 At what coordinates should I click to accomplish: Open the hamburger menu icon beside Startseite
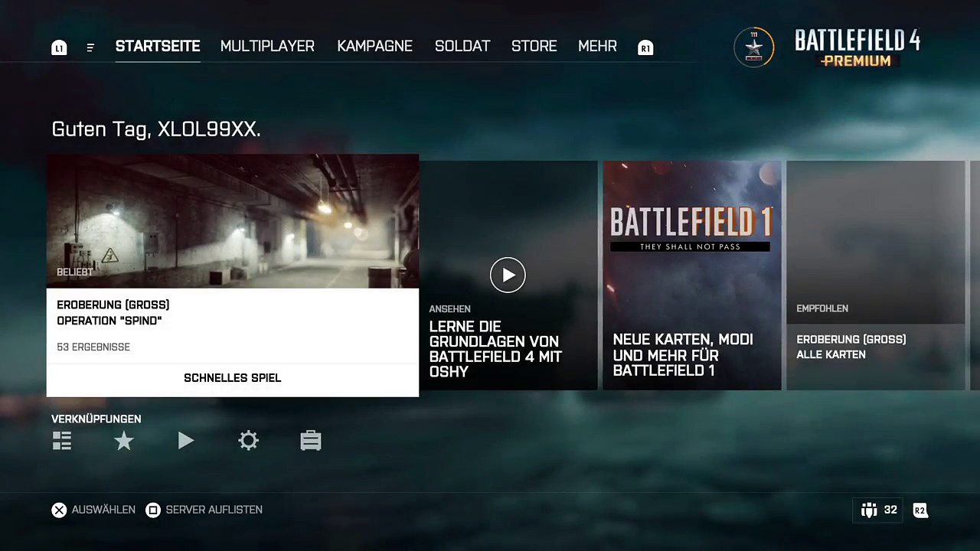[90, 47]
